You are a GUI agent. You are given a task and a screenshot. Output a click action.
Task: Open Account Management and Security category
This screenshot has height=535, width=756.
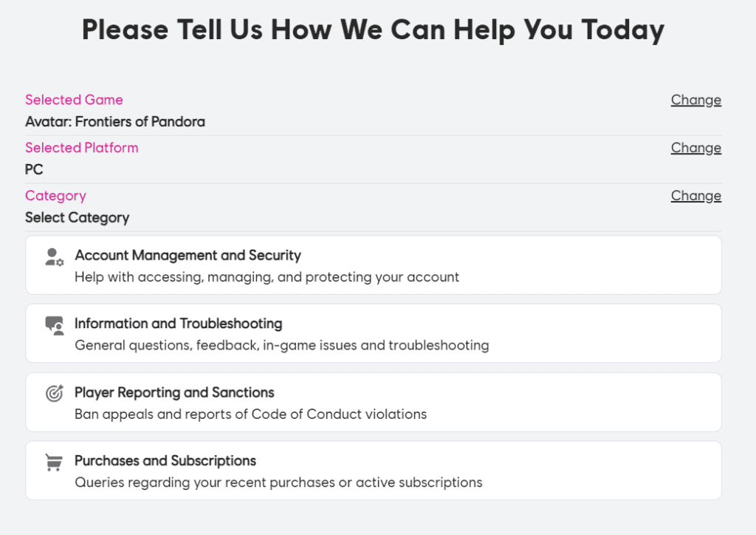point(373,265)
